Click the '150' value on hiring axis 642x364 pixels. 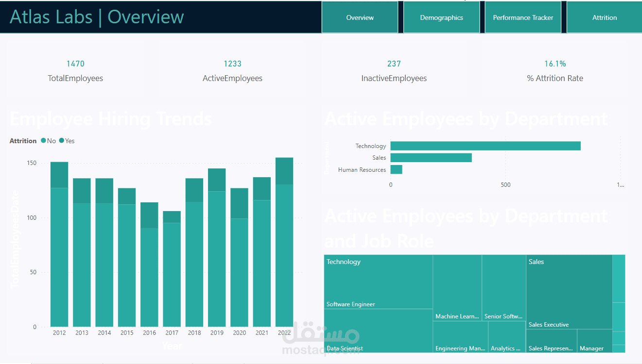click(31, 163)
